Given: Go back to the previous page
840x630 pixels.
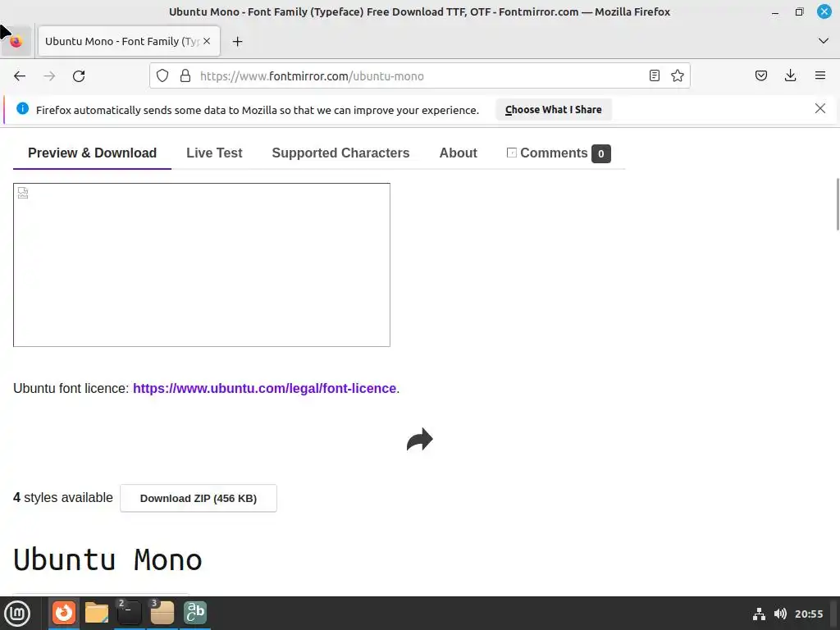Looking at the screenshot, I should [x=20, y=76].
